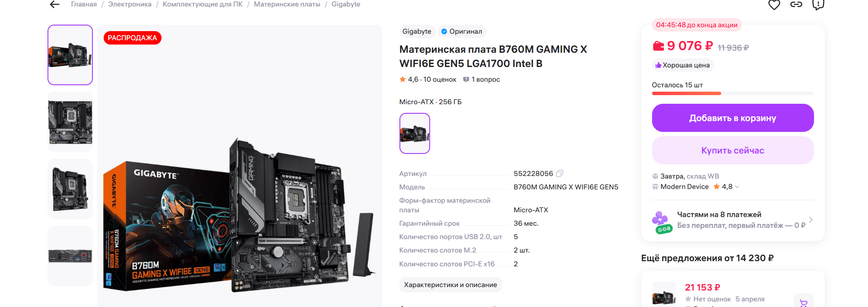868x307 pixels.
Task: Select the selected color variant thumbnail
Action: point(415,134)
